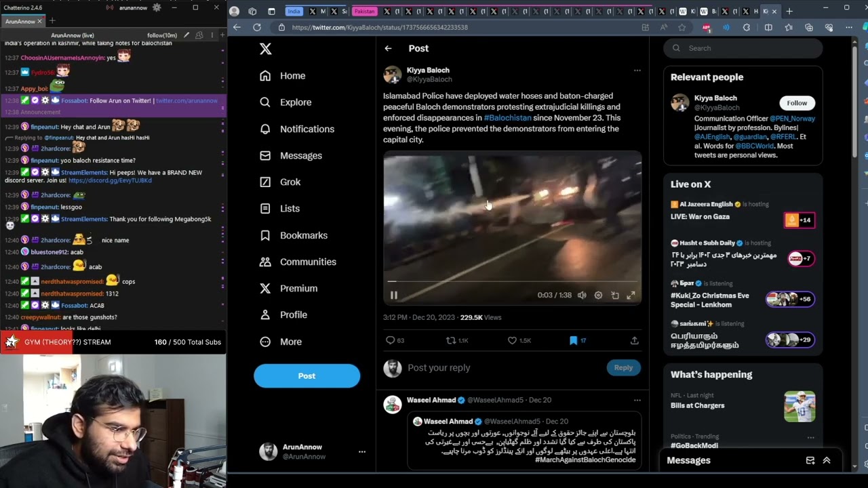Follow Kiyya Baloch in Relevant people
The image size is (868, 488).
point(797,103)
